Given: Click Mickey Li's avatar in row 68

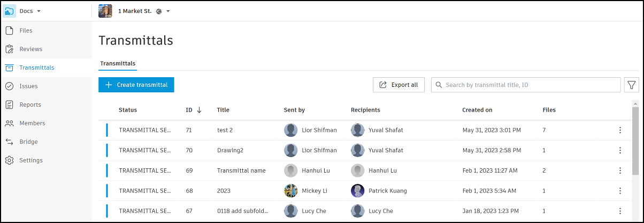Looking at the screenshot, I should 291,191.
